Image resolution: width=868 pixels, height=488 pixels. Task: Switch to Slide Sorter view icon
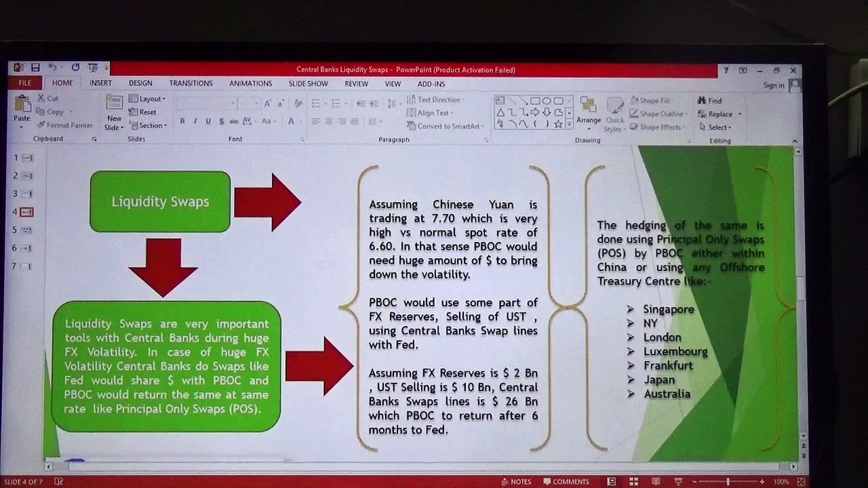633,481
